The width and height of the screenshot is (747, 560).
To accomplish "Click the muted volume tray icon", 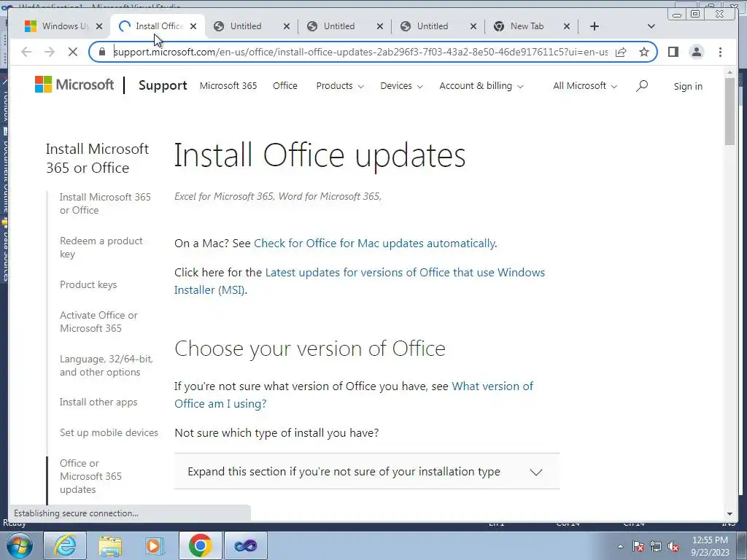I will 673,546.
